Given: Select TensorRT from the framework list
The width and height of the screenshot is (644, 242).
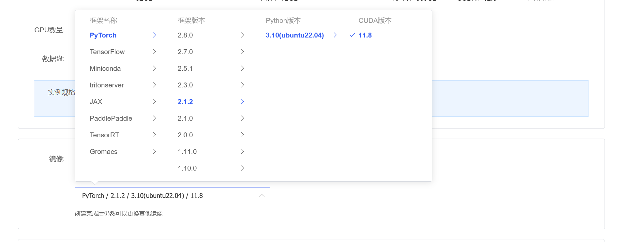Looking at the screenshot, I should [x=104, y=135].
